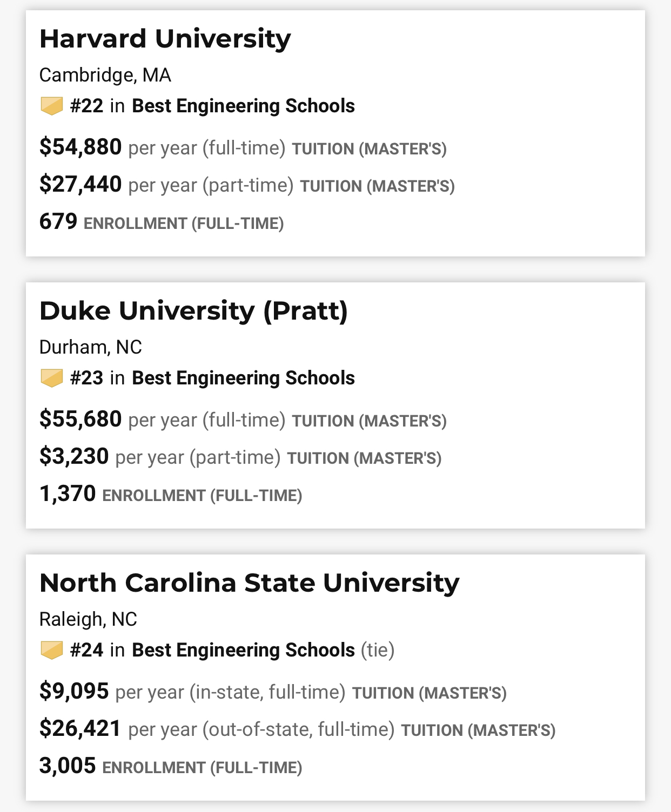Click Duke's 1,370 enrollment figure

[x=68, y=493]
